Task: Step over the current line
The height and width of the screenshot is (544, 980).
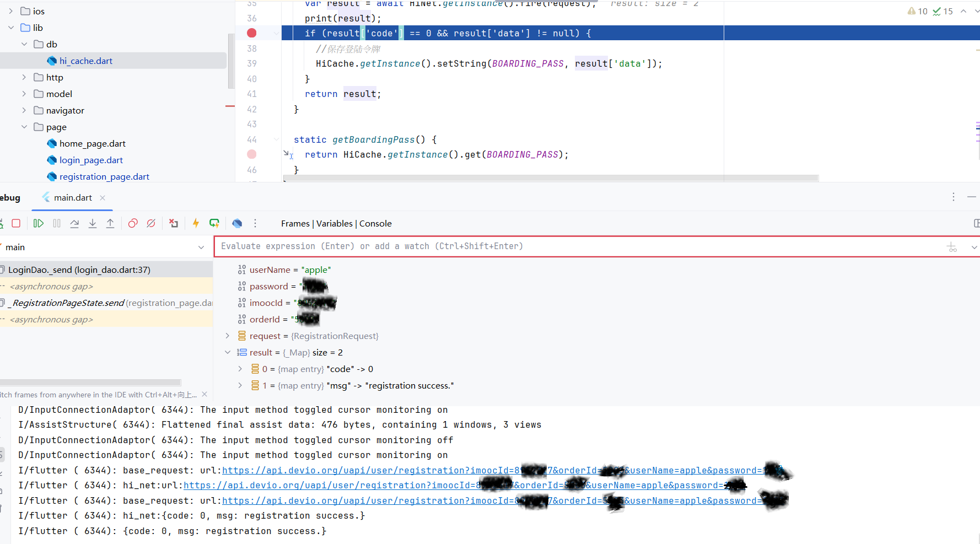Action: [x=74, y=223]
